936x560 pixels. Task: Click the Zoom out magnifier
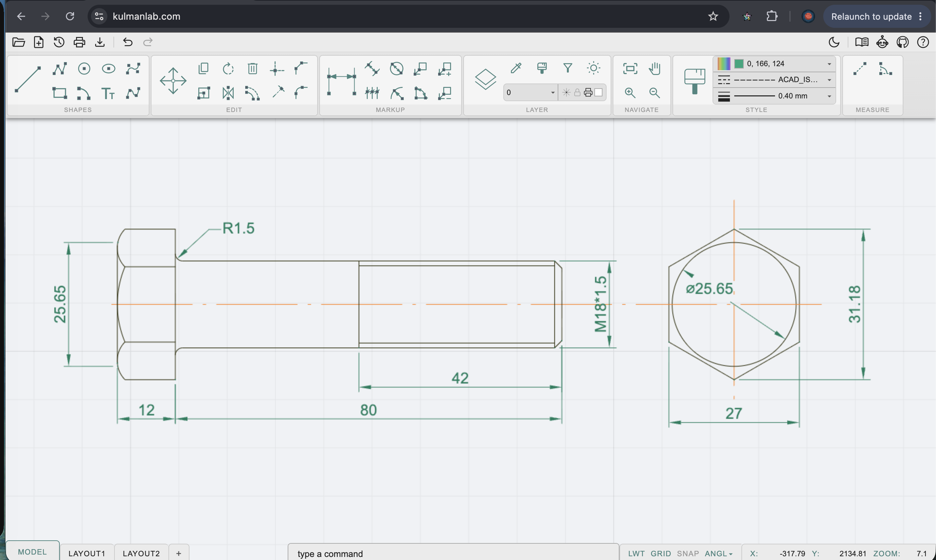point(654,93)
